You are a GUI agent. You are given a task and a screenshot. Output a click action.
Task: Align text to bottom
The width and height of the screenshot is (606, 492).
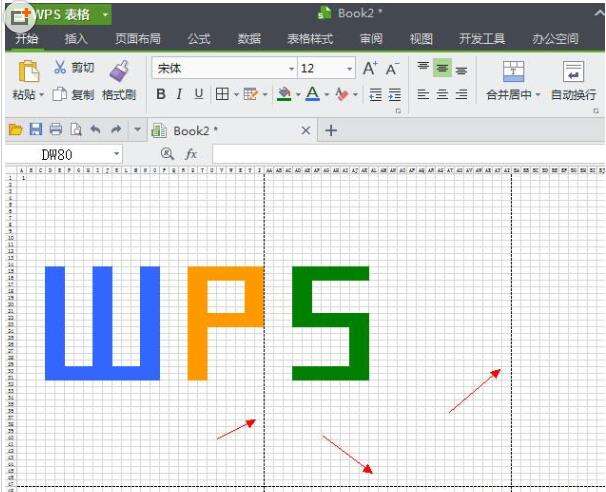click(x=461, y=70)
